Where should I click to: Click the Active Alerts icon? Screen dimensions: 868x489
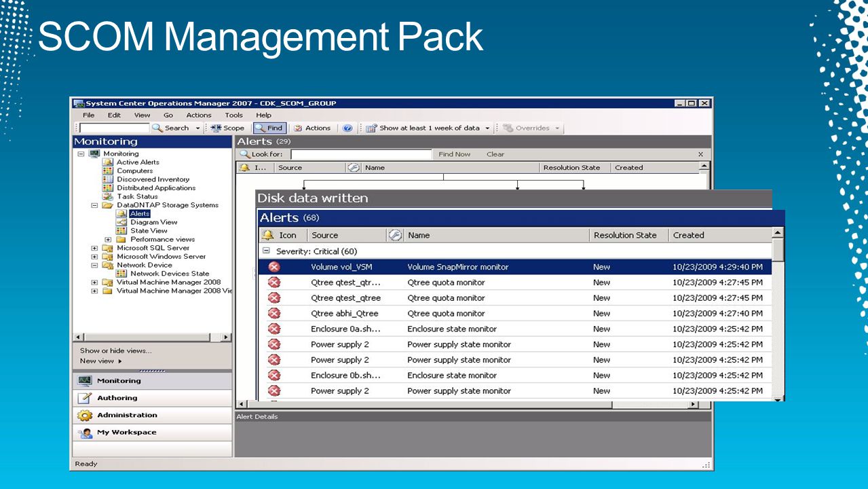pos(107,162)
